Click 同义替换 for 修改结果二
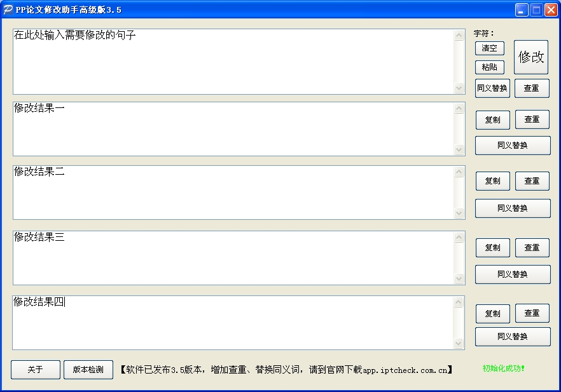The height and width of the screenshot is (392, 561). pyautogui.click(x=513, y=208)
